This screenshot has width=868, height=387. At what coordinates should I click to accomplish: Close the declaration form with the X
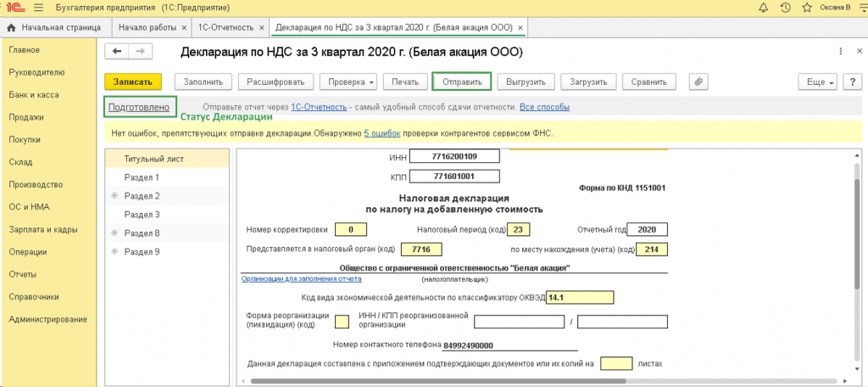pyautogui.click(x=859, y=51)
